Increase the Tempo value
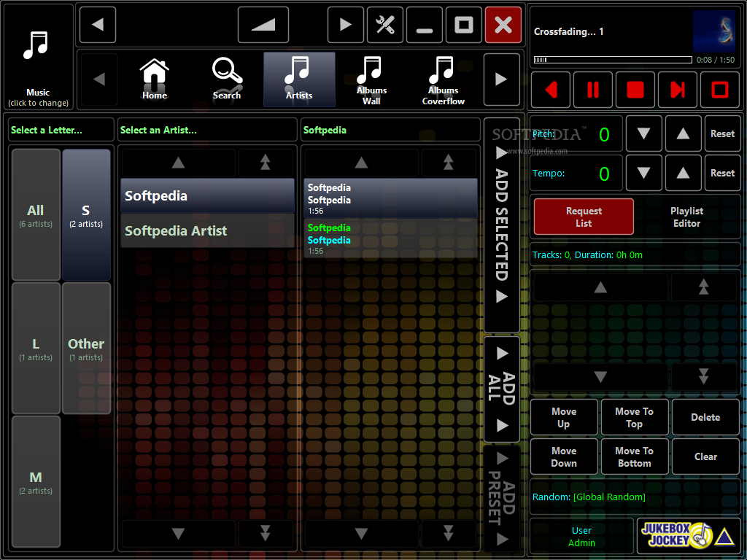Screen dimensions: 747x560 click(683, 173)
